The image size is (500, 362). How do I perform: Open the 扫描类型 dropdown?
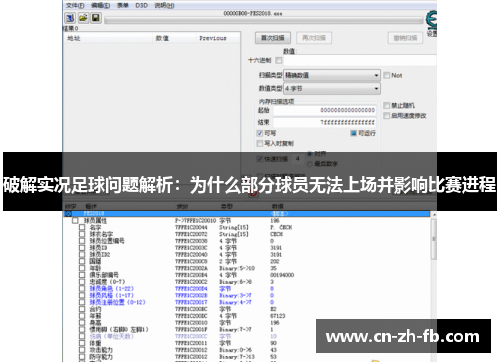click(332, 75)
